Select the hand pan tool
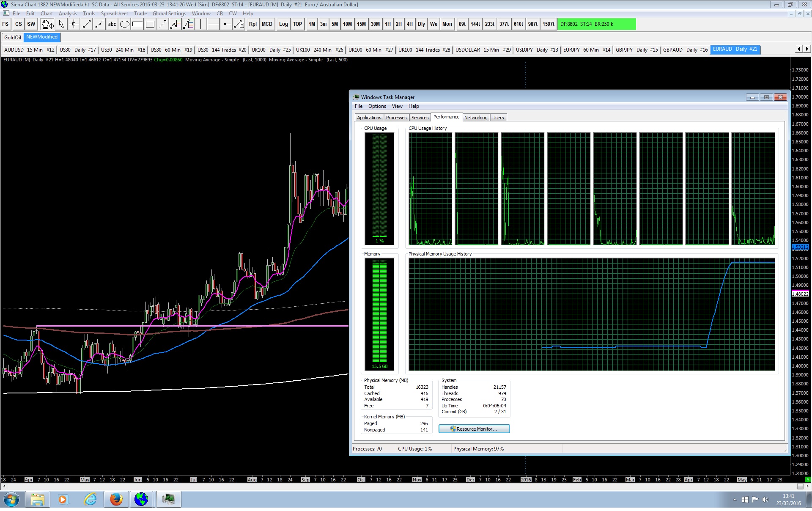Viewport: 812px width, 511px height. pyautogui.click(x=47, y=24)
